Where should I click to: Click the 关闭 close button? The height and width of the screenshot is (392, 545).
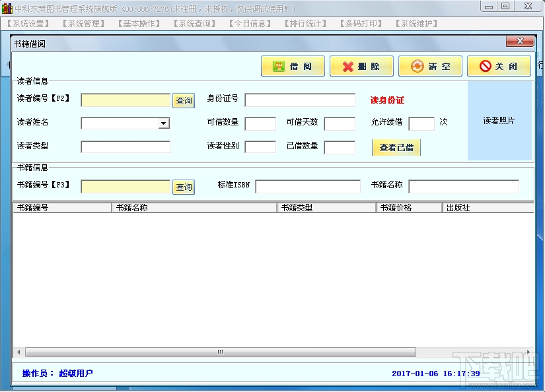[499, 66]
